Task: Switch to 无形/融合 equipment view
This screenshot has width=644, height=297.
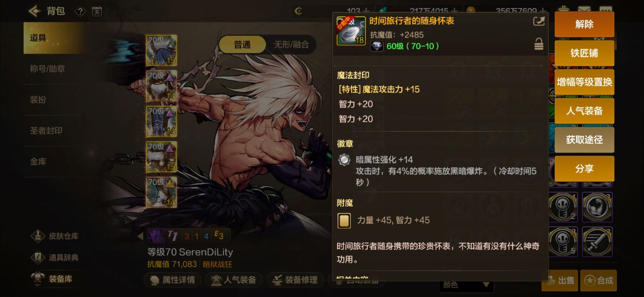Action: point(291,45)
